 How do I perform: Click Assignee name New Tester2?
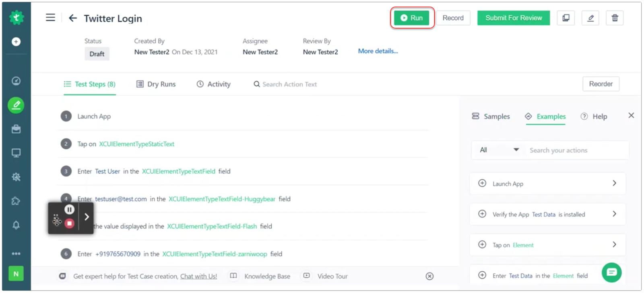pyautogui.click(x=260, y=52)
